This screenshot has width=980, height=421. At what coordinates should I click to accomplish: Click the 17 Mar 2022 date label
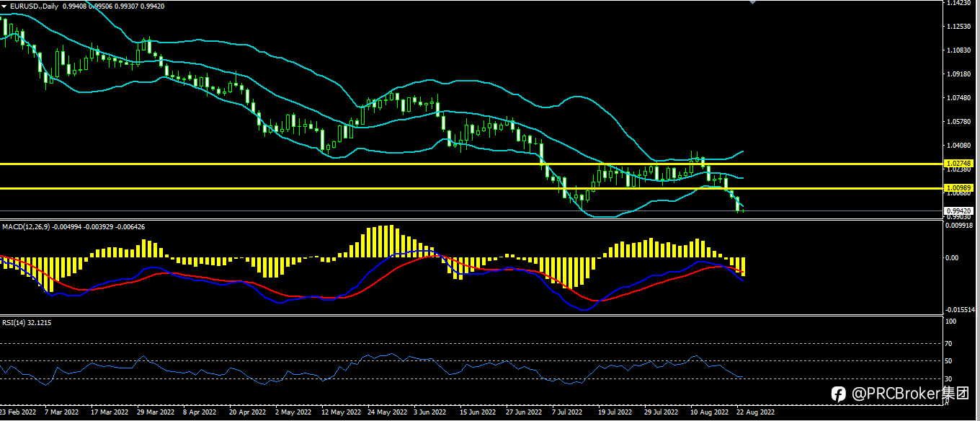(110, 413)
